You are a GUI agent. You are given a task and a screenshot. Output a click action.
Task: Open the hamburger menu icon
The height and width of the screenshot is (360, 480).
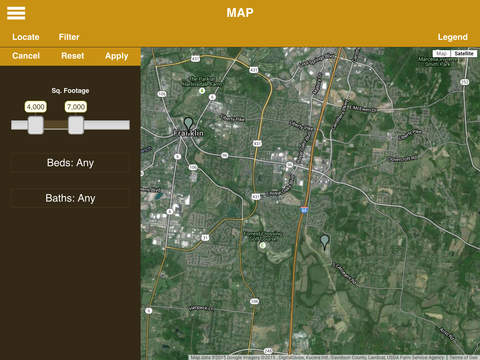point(16,13)
